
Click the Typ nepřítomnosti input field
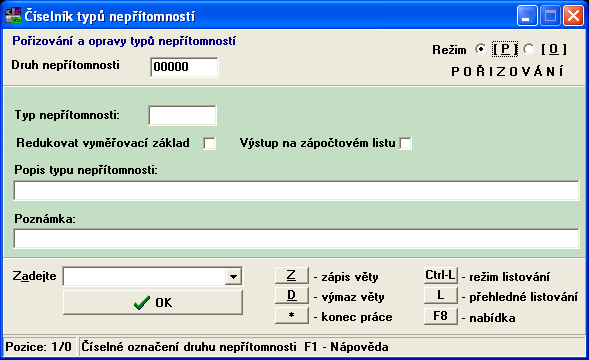183,115
